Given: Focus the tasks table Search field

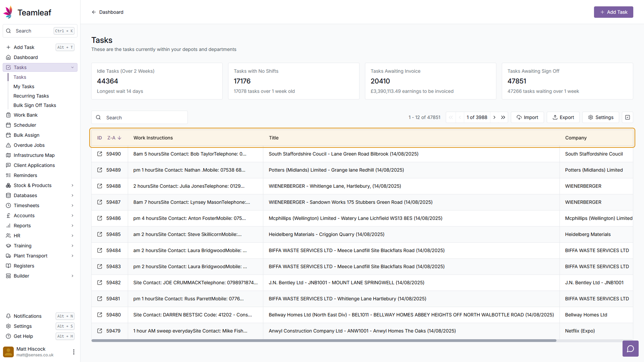Looking at the screenshot, I should [x=140, y=117].
